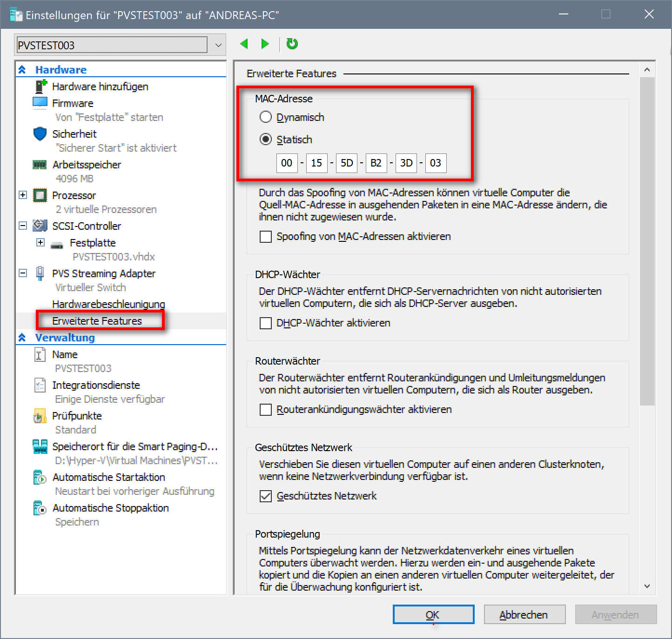The image size is (672, 639).
Task: Open Sicherheit via the blue shield icon
Action: click(x=40, y=134)
